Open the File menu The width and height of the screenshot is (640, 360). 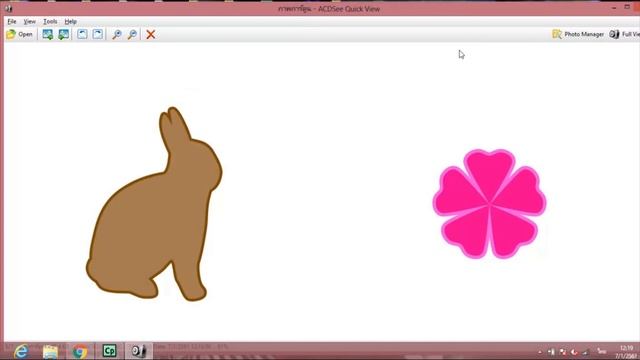pyautogui.click(x=12, y=21)
